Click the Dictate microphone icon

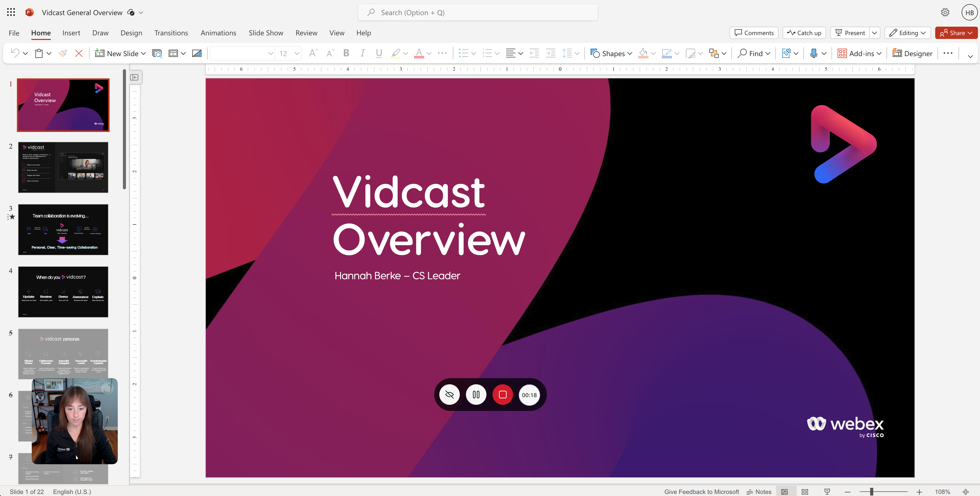pyautogui.click(x=814, y=53)
